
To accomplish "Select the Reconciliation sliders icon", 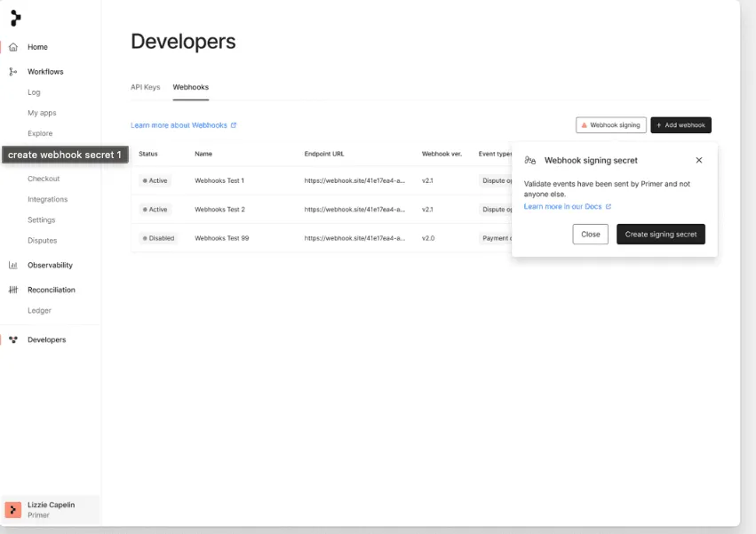I will click(13, 290).
